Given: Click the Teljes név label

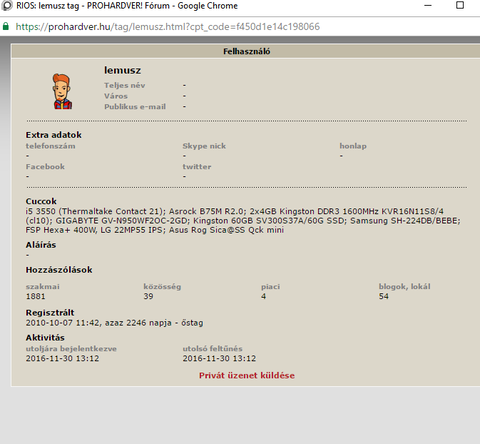Looking at the screenshot, I should pyautogui.click(x=125, y=85).
